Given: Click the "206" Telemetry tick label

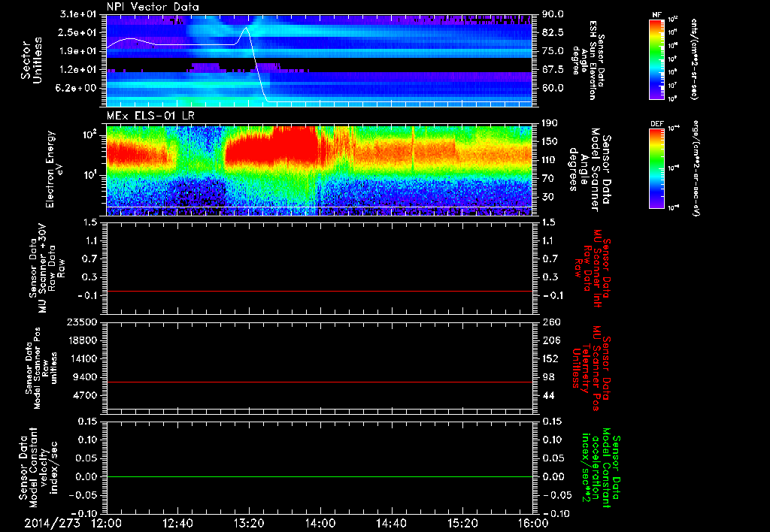Looking at the screenshot, I should pyautogui.click(x=551, y=340).
